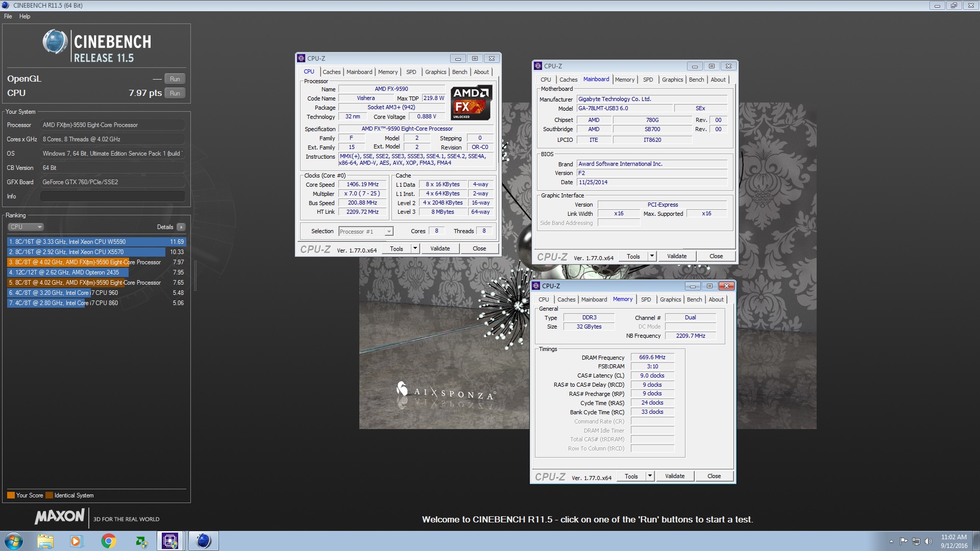
Task: Switch to Memory tab in Mainboard window
Action: point(625,80)
